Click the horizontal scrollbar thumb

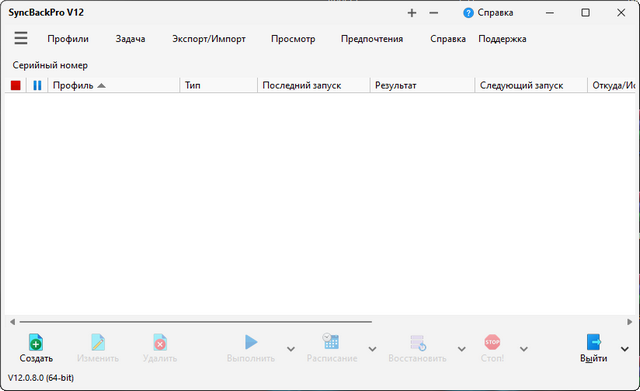196,322
